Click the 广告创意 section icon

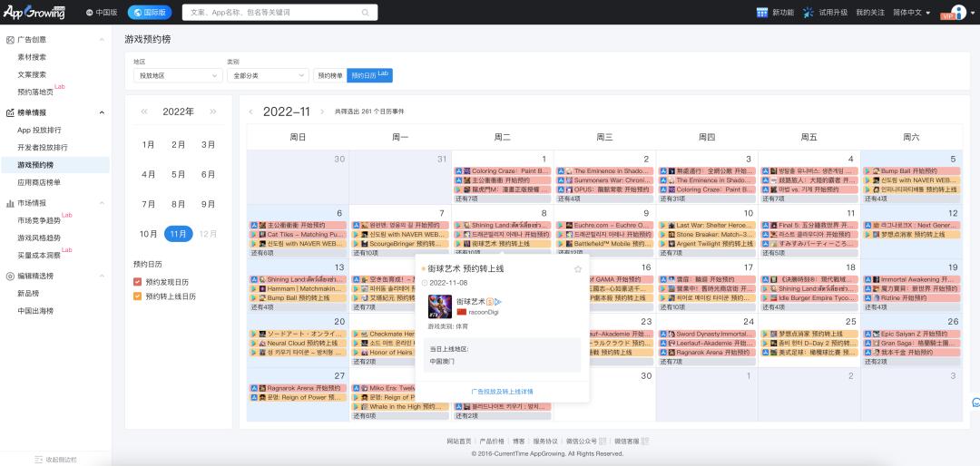tap(10, 39)
